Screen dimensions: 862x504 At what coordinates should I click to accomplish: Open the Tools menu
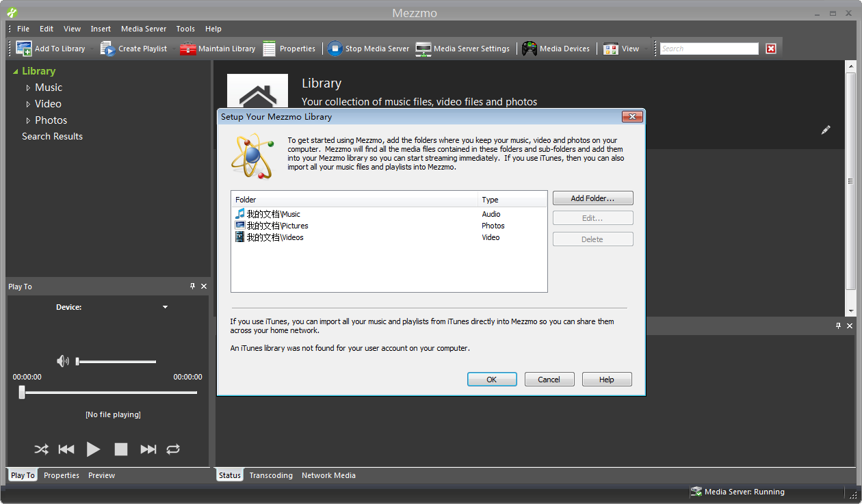coord(185,29)
